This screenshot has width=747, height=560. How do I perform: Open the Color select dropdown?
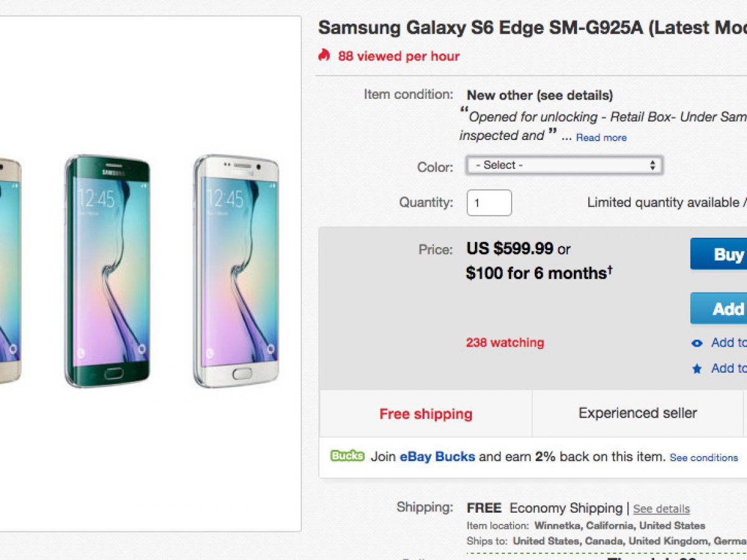point(564,166)
